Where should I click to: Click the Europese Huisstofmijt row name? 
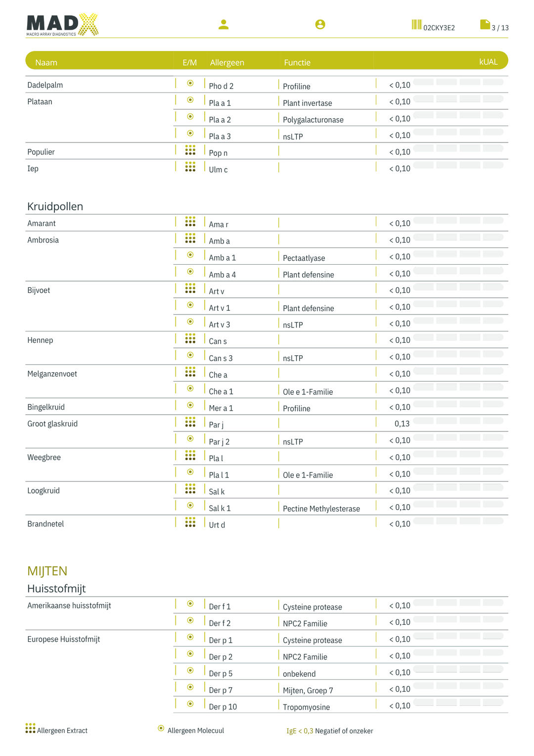click(63, 639)
